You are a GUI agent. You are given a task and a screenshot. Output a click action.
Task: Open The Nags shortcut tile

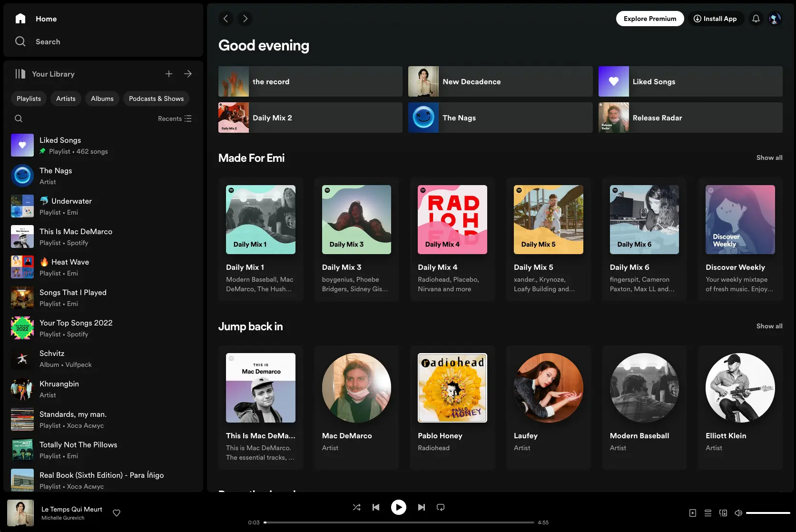pyautogui.click(x=501, y=118)
